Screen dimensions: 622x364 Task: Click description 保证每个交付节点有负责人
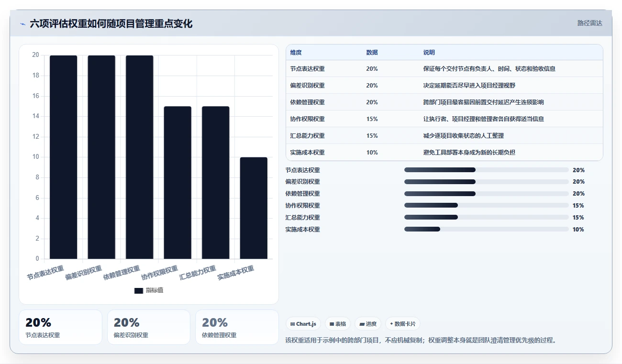[x=489, y=69]
